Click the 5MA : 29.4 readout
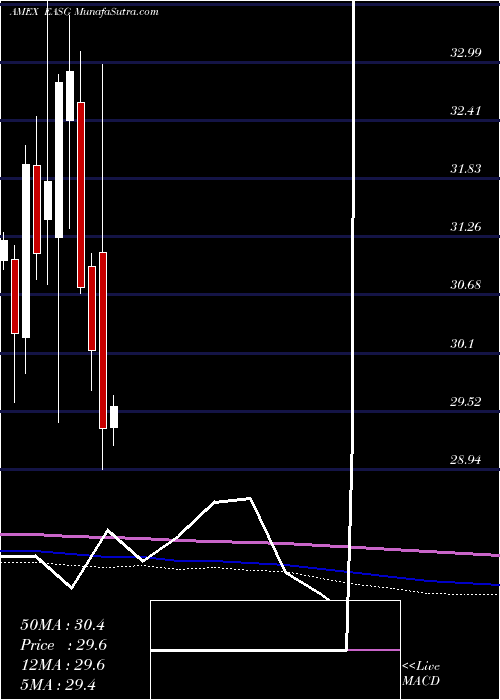 tap(58, 684)
